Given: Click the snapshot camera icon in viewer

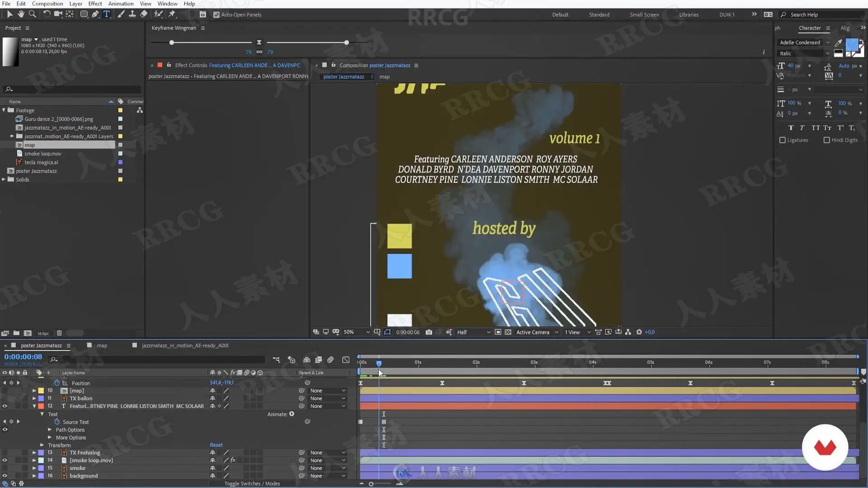Looking at the screenshot, I should coord(429,332).
